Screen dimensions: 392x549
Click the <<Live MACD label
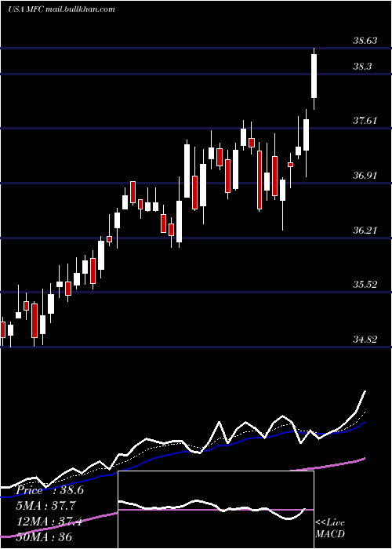(x=330, y=528)
